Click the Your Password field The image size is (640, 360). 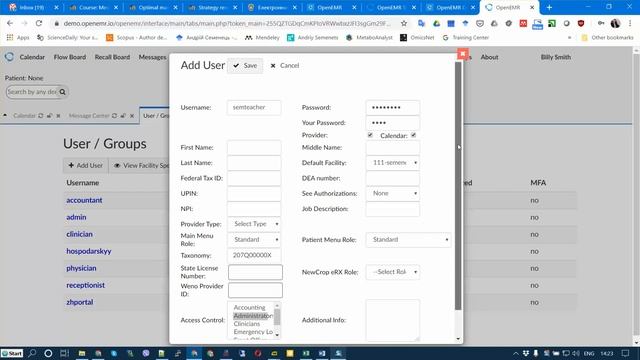coord(393,122)
